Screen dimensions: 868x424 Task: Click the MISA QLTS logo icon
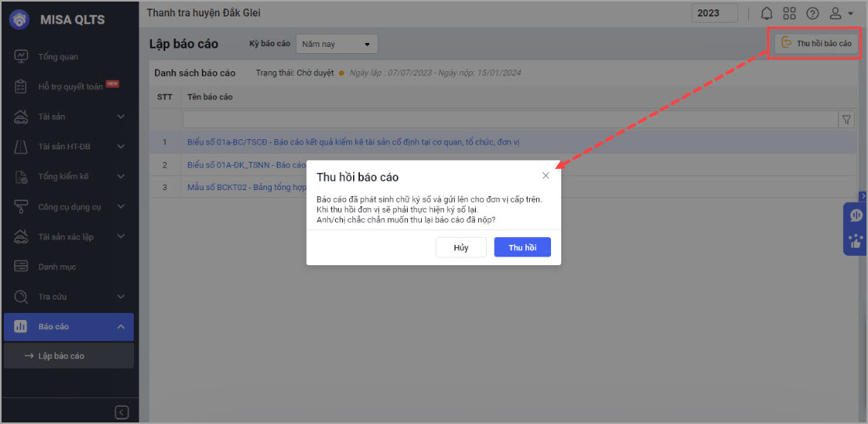20,20
